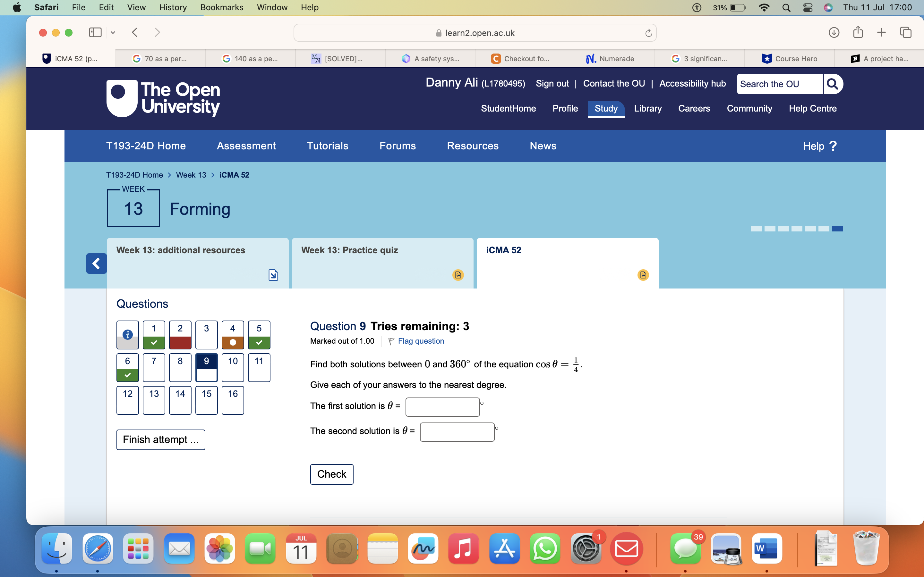Click the OU search magnifier icon
Image resolution: width=924 pixels, height=577 pixels.
pos(832,84)
